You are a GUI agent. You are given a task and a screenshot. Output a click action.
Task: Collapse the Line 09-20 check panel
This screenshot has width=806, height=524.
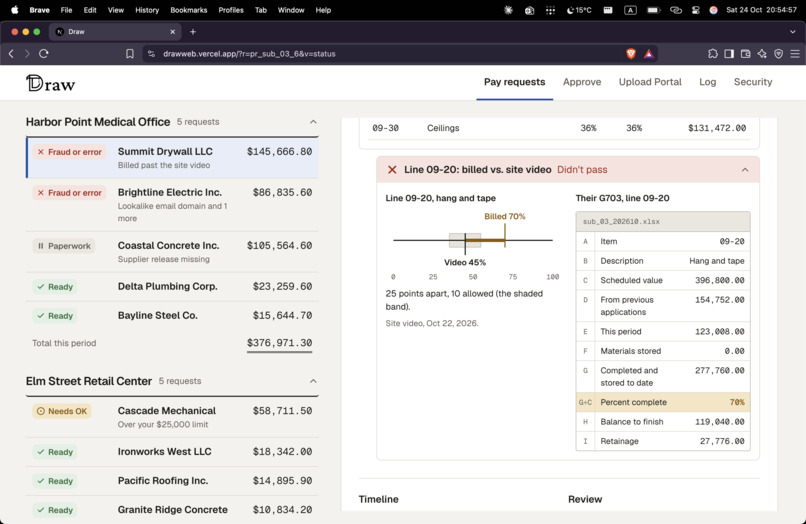[745, 170]
